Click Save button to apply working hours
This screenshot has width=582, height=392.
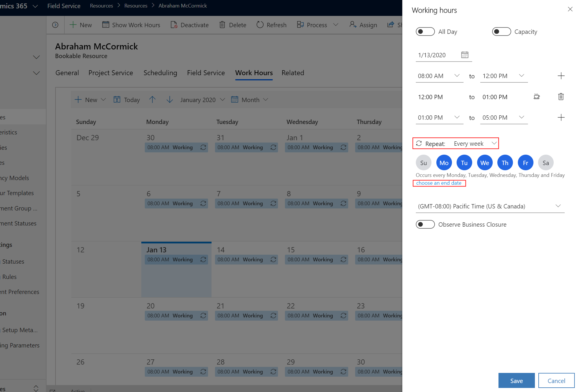[516, 380]
